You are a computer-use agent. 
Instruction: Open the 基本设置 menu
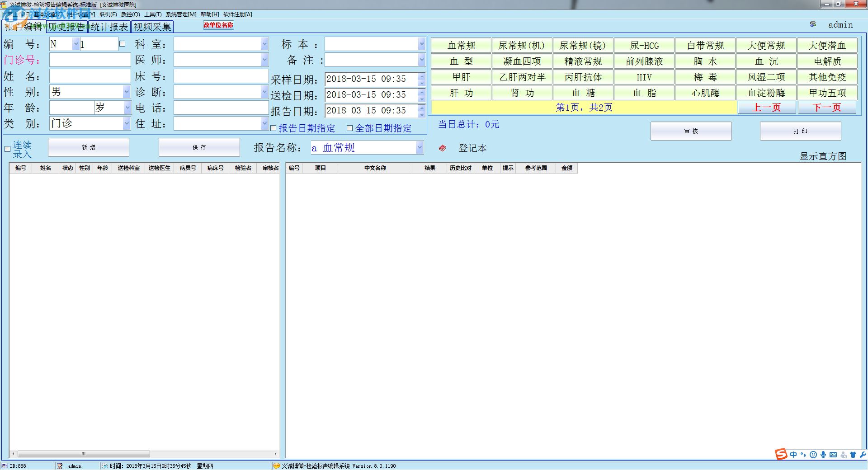[48, 14]
